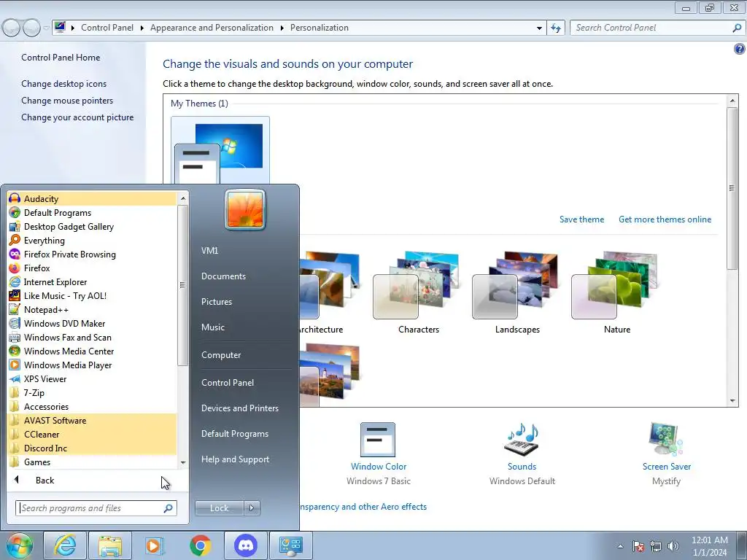Image resolution: width=747 pixels, height=560 pixels.
Task: Open Google Chrome from the taskbar
Action: [201, 545]
